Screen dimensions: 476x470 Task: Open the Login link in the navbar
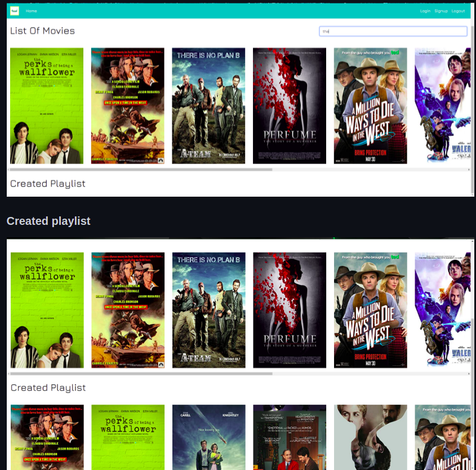[x=425, y=11]
